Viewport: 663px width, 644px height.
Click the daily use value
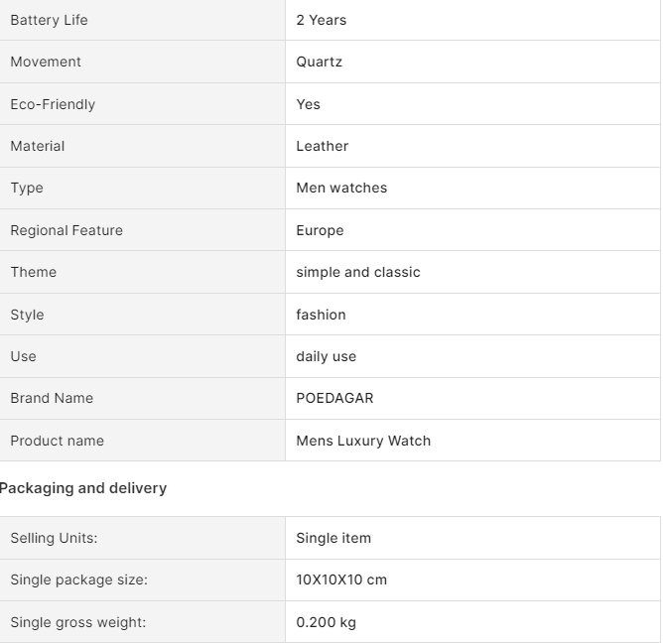coord(326,356)
